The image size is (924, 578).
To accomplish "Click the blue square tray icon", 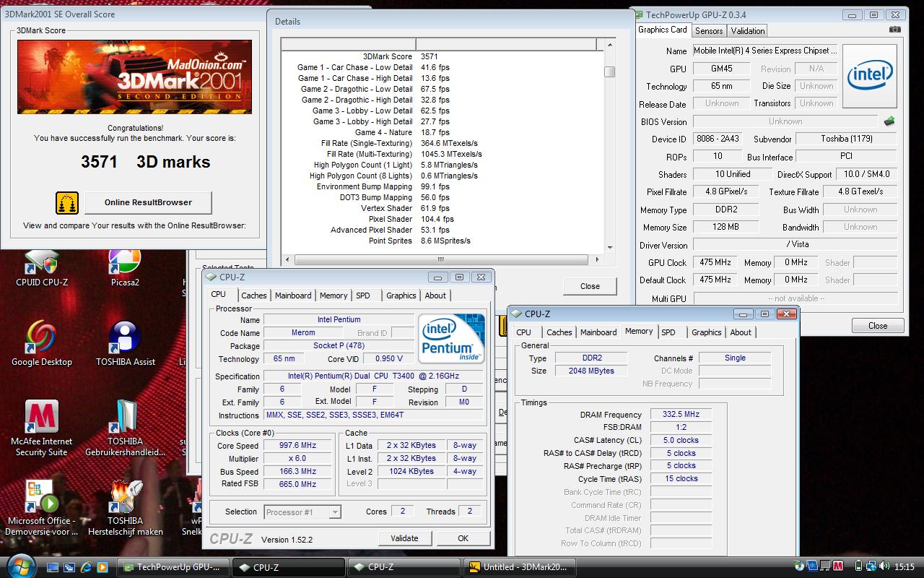I will (x=812, y=566).
